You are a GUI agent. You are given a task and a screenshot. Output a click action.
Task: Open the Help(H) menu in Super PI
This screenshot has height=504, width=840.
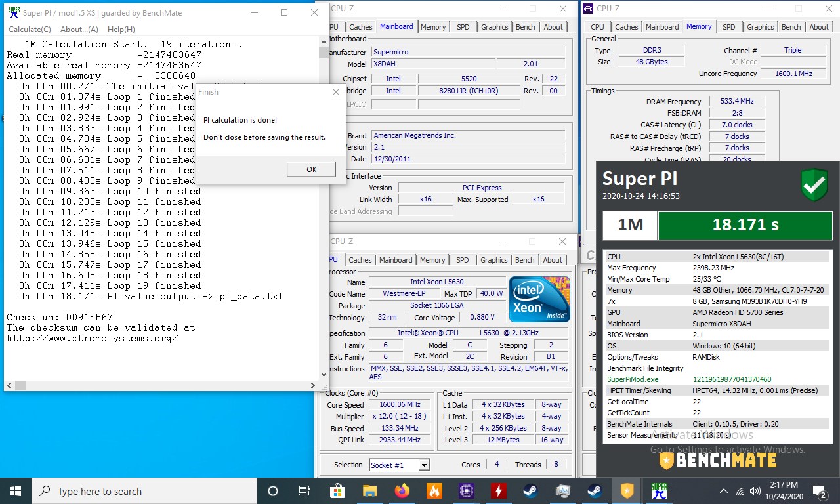pyautogui.click(x=121, y=30)
